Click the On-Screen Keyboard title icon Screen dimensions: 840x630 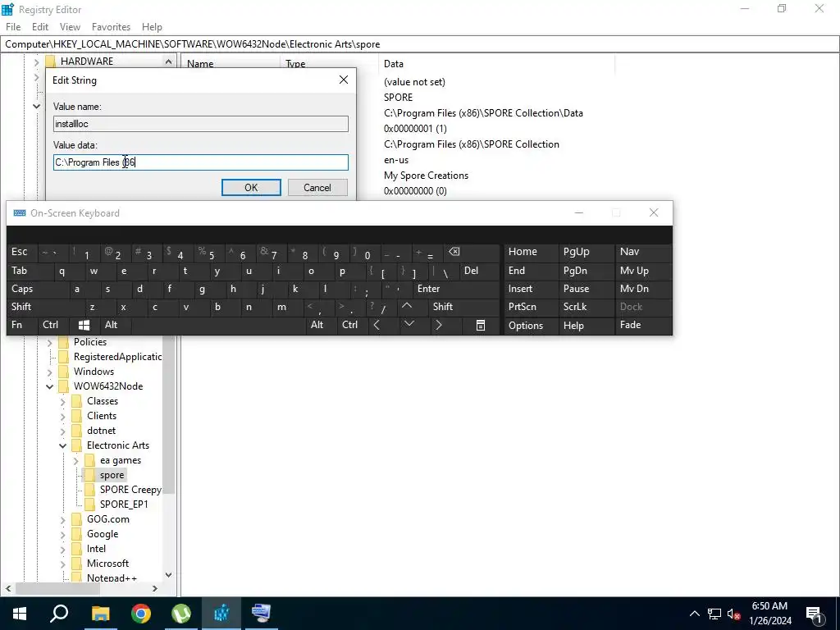(20, 212)
